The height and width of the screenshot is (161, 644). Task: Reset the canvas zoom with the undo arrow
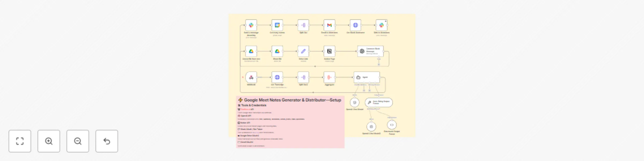tap(107, 141)
